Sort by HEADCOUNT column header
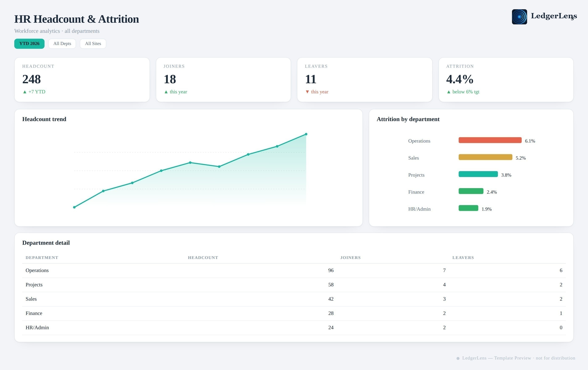This screenshot has width=588, height=370. coord(203,258)
